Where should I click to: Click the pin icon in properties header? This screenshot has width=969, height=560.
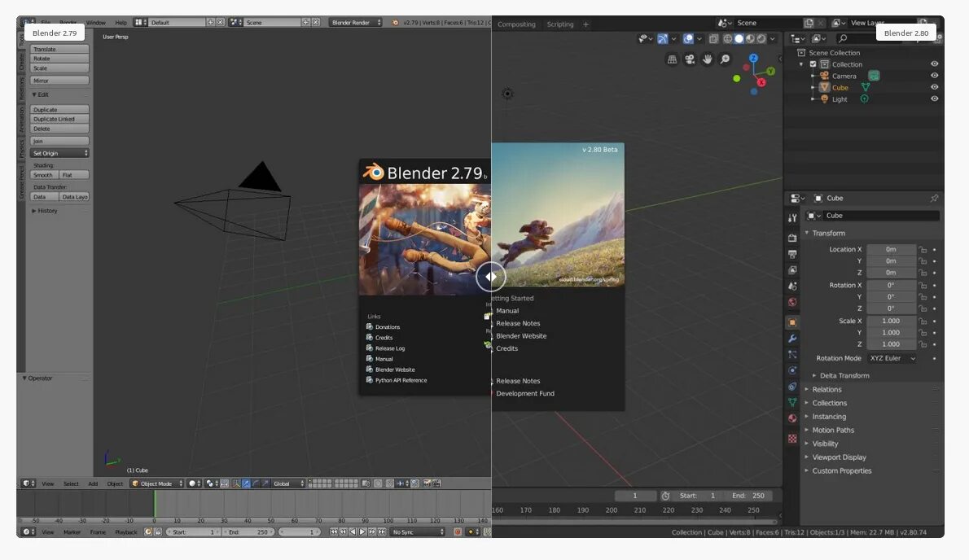935,198
